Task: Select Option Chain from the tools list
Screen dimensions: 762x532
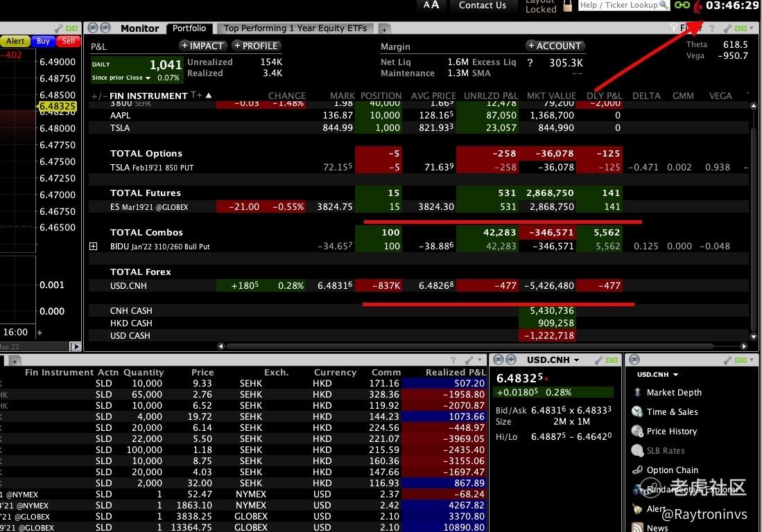Action: pos(672,470)
